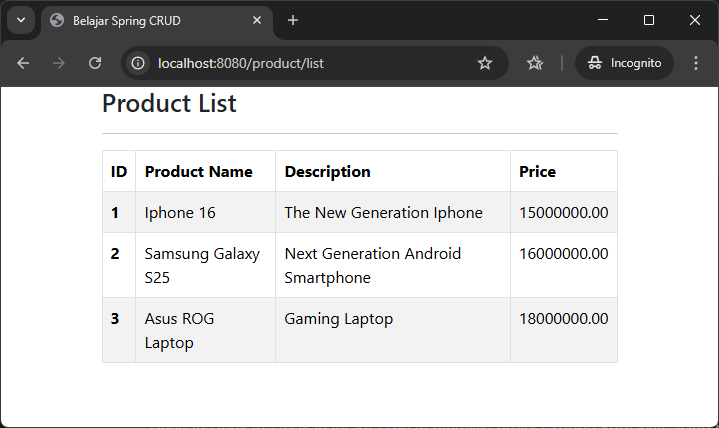The width and height of the screenshot is (719, 428).
Task: Select the Samsung Galaxy S25 cell
Action: (x=201, y=265)
